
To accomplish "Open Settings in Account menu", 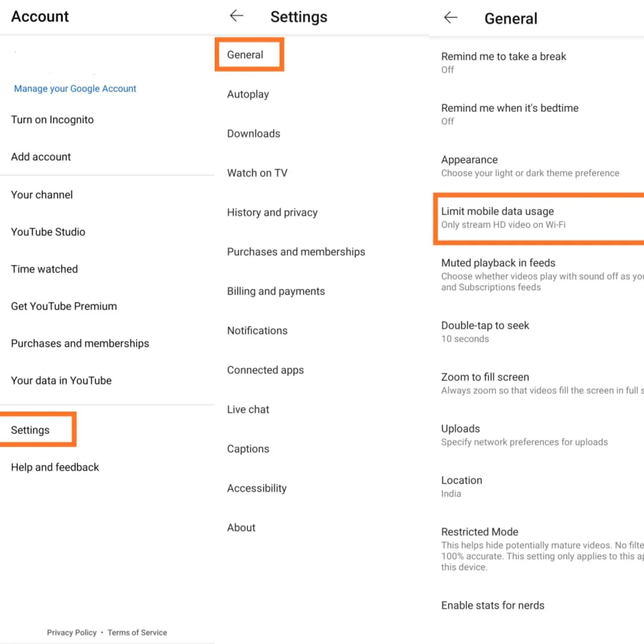I will [30, 430].
